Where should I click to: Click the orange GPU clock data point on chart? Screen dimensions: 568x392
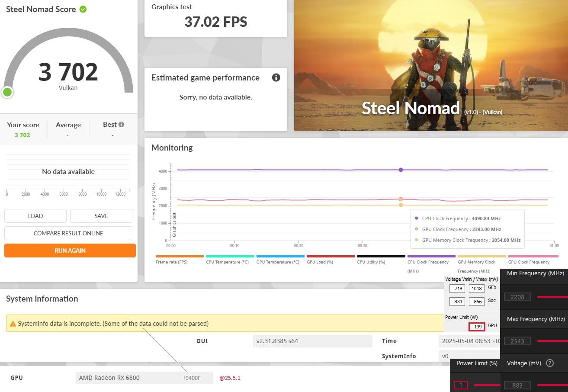[401, 199]
